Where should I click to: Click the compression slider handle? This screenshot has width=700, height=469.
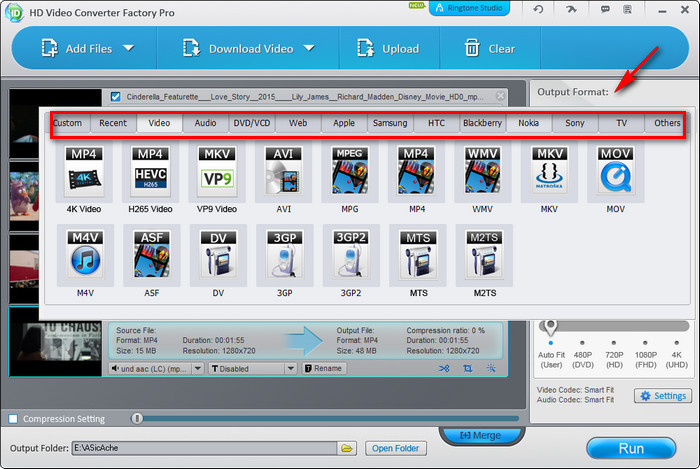(x=137, y=418)
